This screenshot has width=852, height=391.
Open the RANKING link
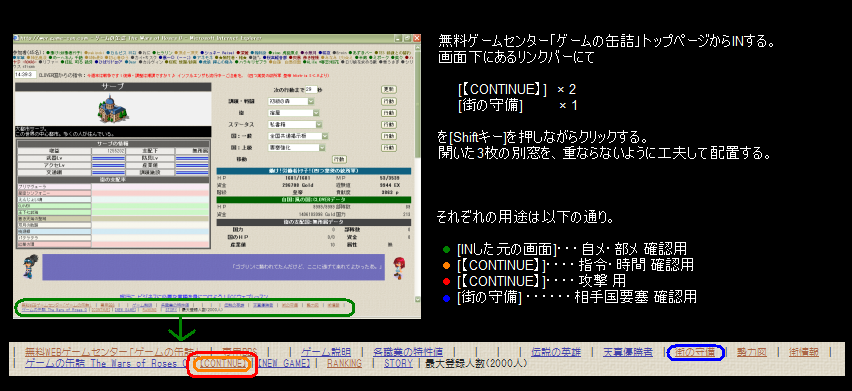pos(344,363)
